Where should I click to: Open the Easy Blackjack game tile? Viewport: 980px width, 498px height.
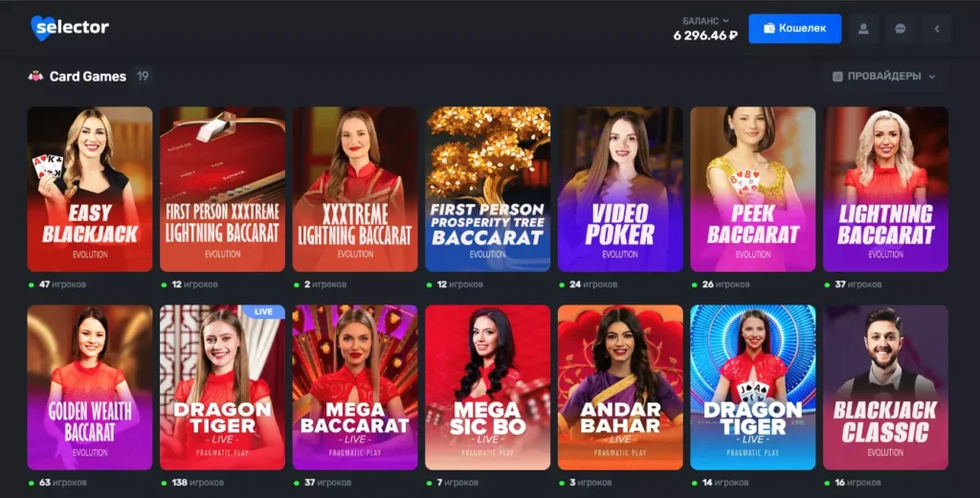pos(89,189)
